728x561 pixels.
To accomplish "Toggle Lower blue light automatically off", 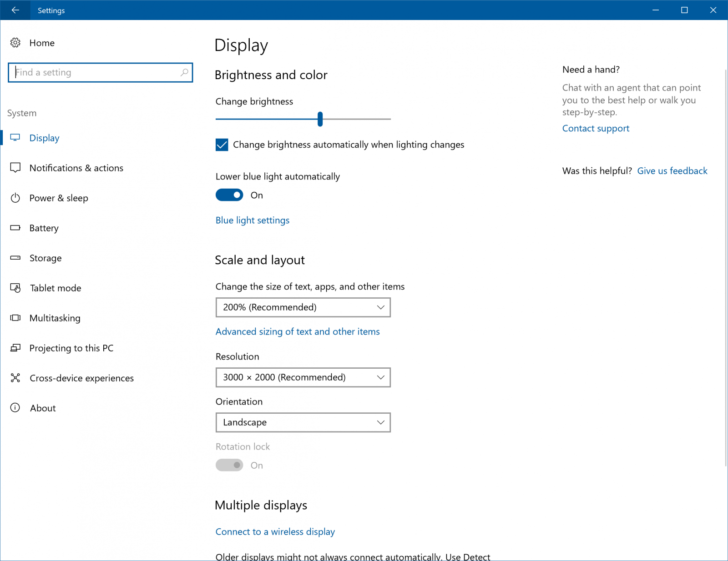I will (x=229, y=195).
